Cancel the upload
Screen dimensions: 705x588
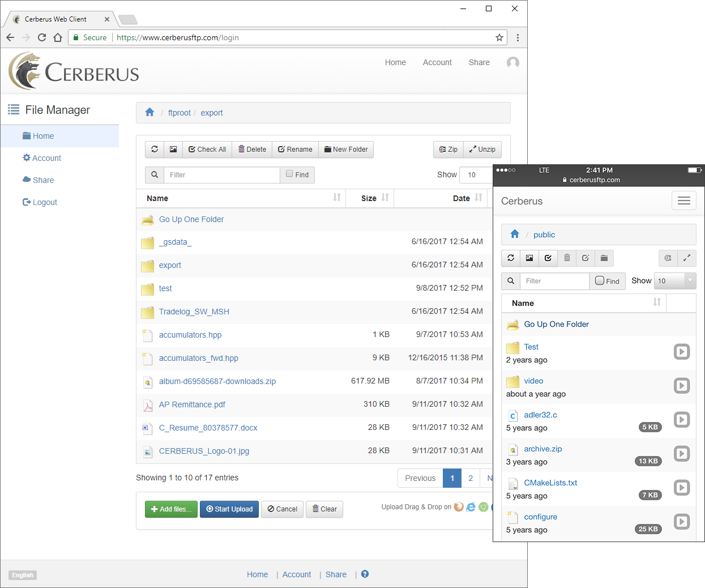tap(283, 509)
